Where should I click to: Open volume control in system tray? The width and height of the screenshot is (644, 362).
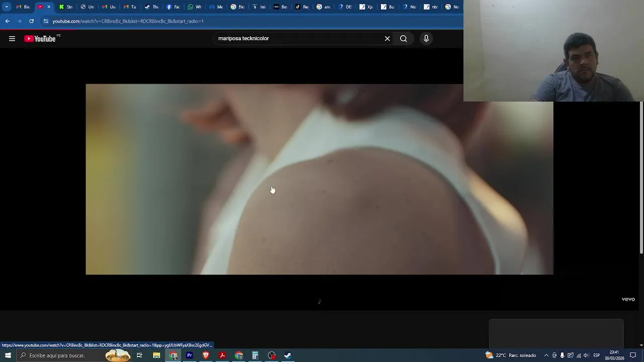point(586,355)
